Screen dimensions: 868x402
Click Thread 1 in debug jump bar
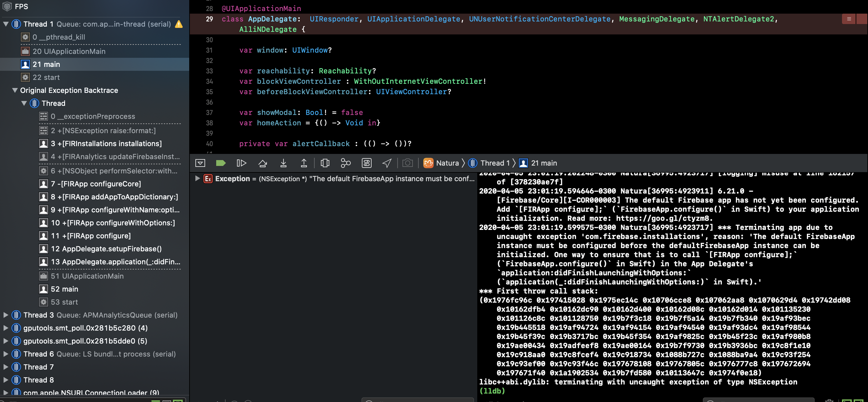pyautogui.click(x=489, y=163)
